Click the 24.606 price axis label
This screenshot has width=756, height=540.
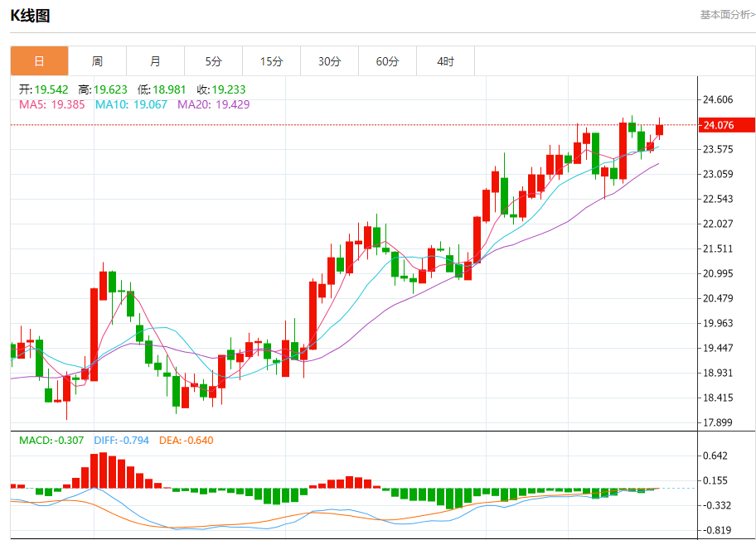click(718, 99)
